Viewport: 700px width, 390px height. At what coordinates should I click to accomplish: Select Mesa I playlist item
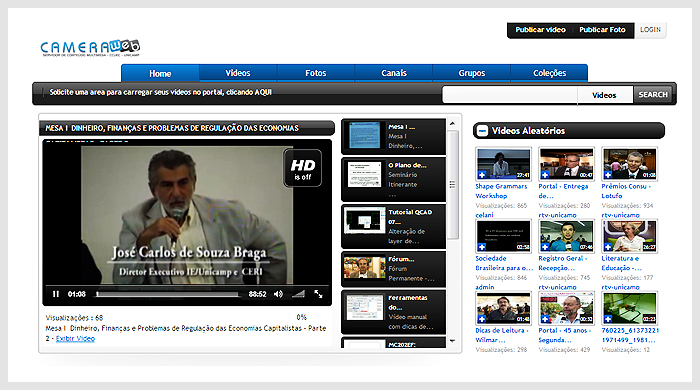pos(393,136)
